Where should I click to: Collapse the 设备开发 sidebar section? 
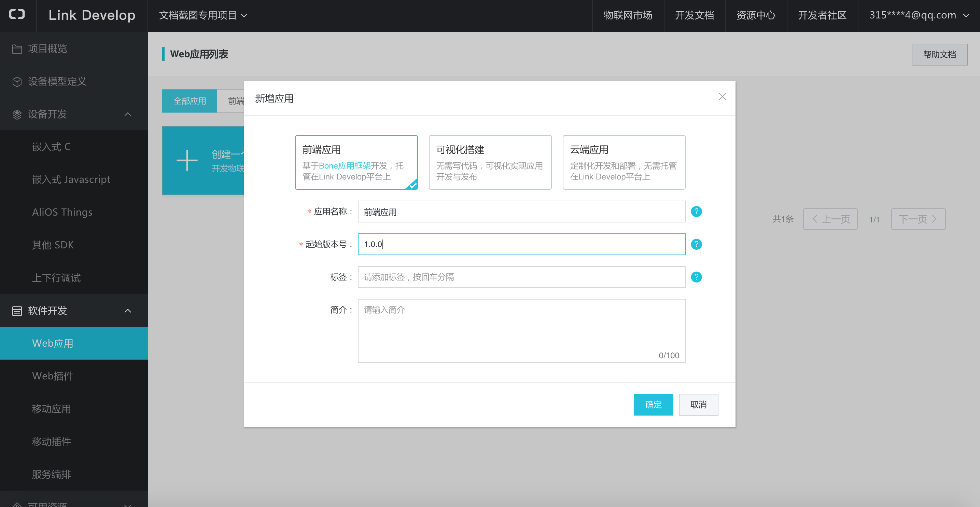click(x=128, y=114)
